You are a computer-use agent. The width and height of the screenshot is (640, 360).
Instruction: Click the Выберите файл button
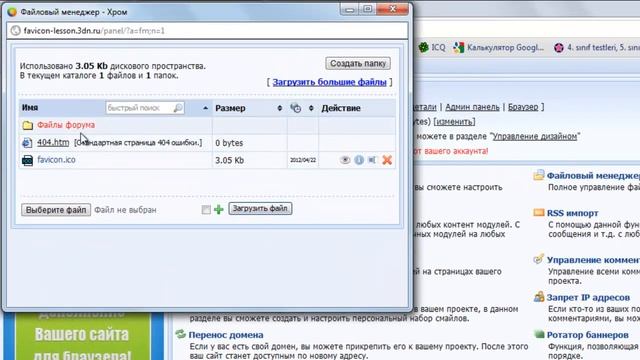(56, 210)
